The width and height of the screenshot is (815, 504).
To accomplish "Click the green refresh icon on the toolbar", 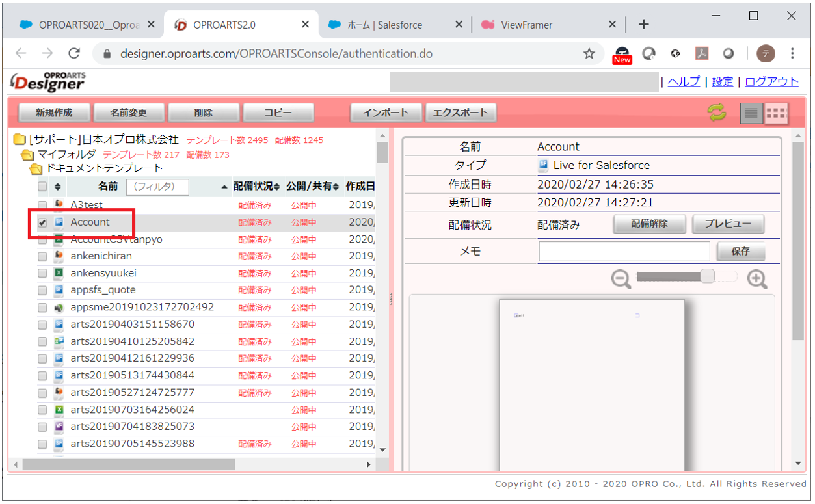I will (x=716, y=112).
